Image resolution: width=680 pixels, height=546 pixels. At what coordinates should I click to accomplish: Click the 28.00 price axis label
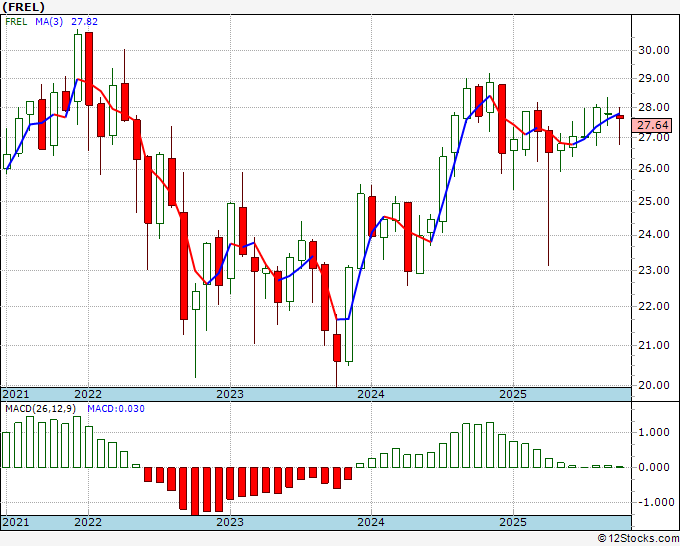(654, 107)
